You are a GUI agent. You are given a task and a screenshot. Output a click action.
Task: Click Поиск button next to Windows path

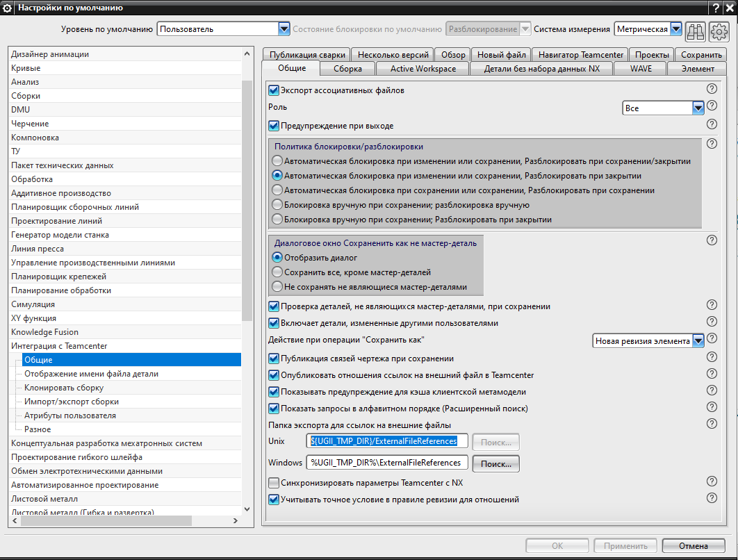(x=495, y=463)
